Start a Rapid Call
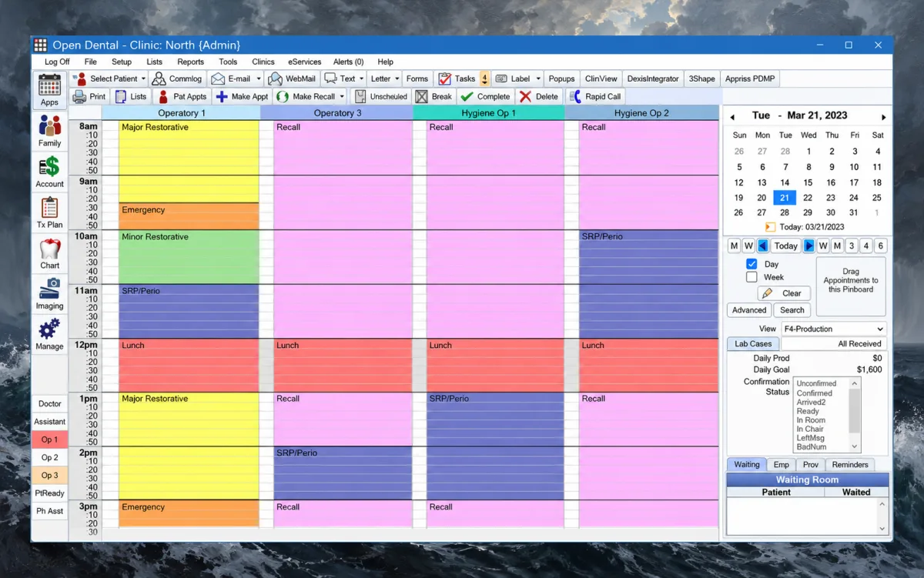Image resolution: width=924 pixels, height=578 pixels. point(594,97)
